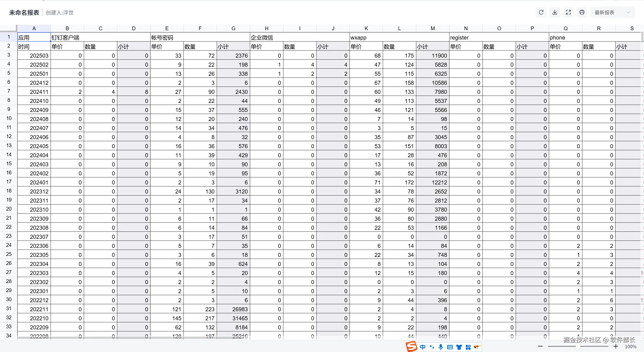
Task: Click the Sogou input method logo
Action: point(412,347)
